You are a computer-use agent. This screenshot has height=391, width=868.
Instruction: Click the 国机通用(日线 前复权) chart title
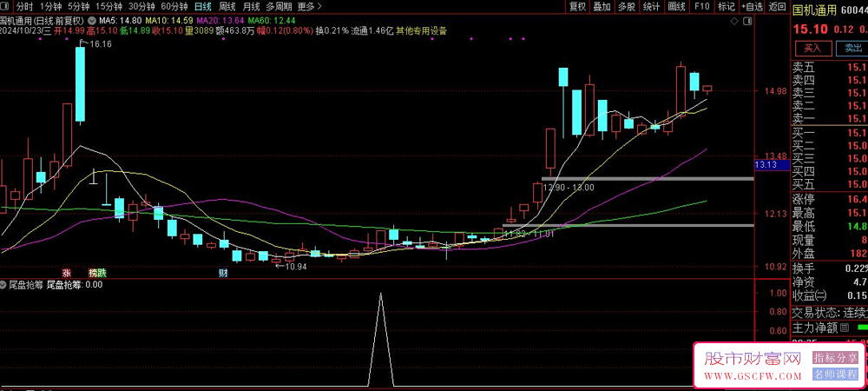(42, 21)
